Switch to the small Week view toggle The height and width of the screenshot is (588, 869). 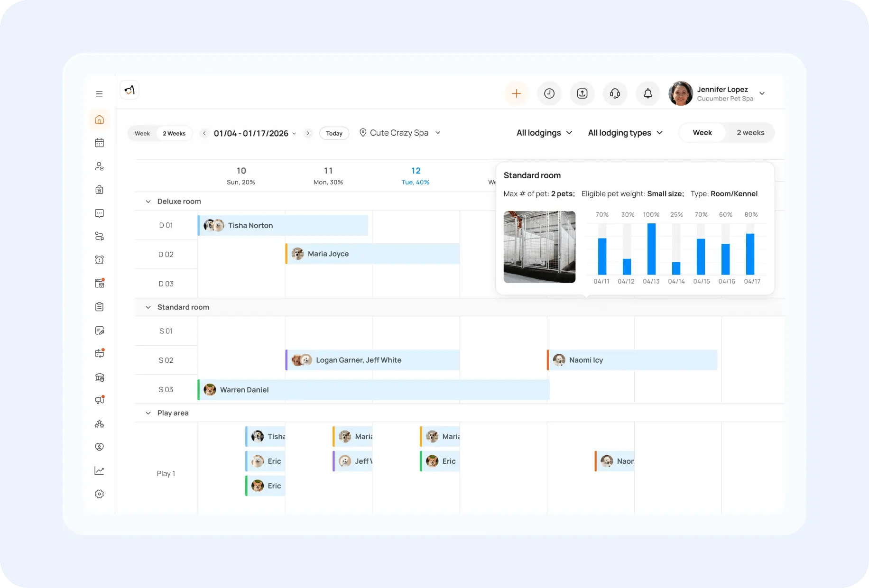coord(142,133)
